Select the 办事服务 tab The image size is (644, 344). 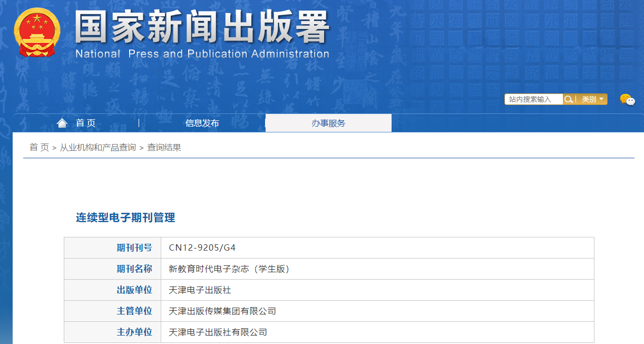[x=328, y=123]
